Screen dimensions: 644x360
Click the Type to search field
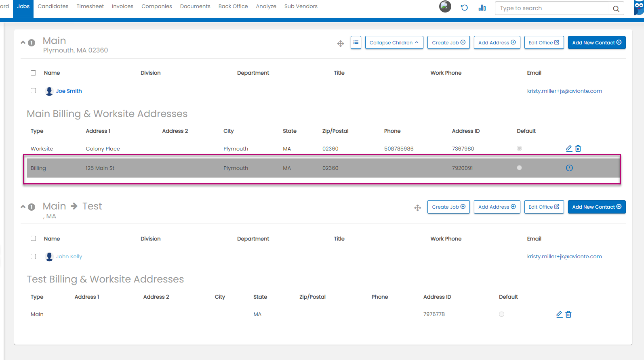pos(554,8)
